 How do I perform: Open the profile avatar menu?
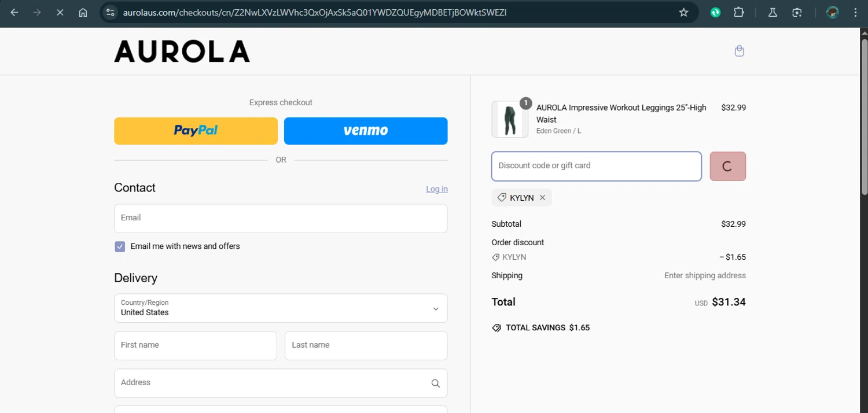point(833,12)
